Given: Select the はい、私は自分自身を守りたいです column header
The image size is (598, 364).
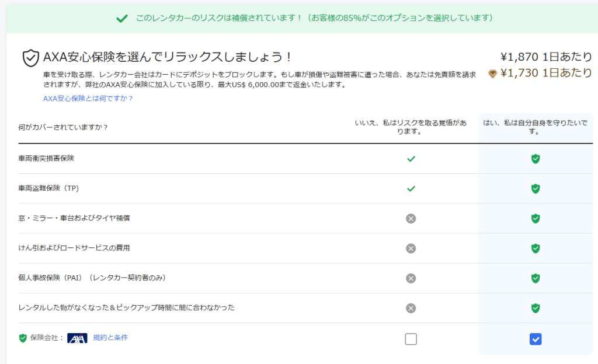Looking at the screenshot, I should click(535, 127).
